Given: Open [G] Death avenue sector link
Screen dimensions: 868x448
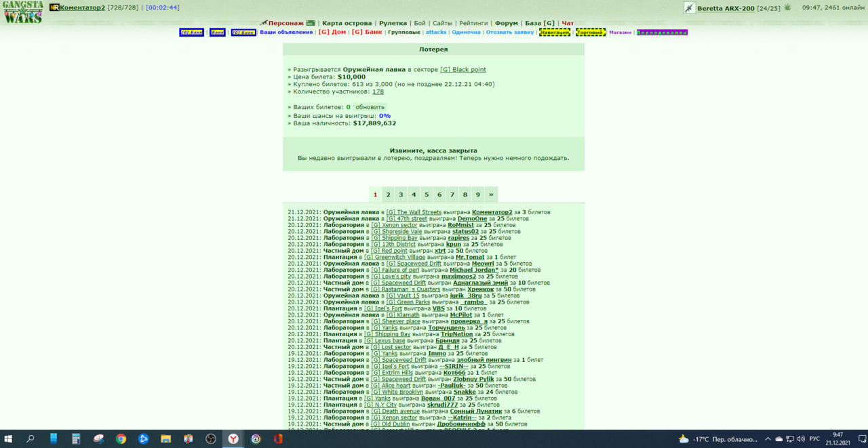Looking at the screenshot, I should click(395, 411).
